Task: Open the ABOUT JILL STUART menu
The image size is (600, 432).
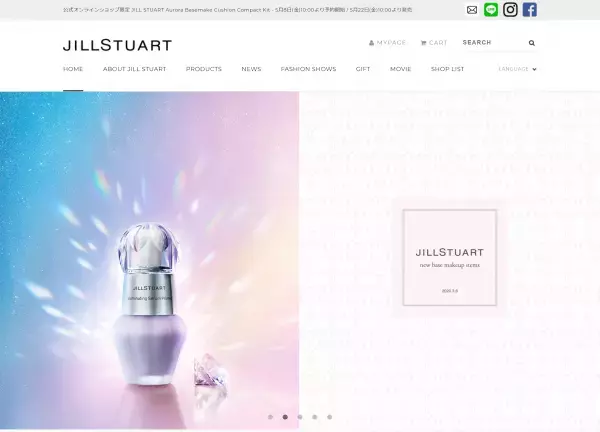Action: tap(134, 69)
